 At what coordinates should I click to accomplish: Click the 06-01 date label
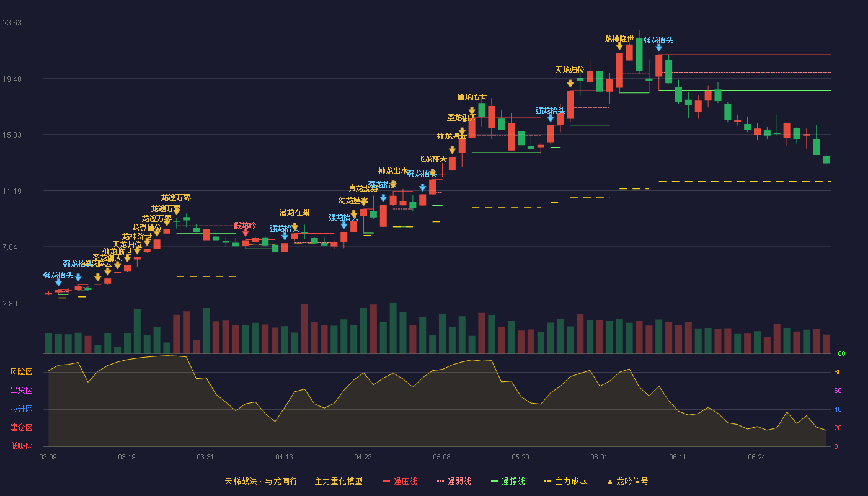[599, 457]
